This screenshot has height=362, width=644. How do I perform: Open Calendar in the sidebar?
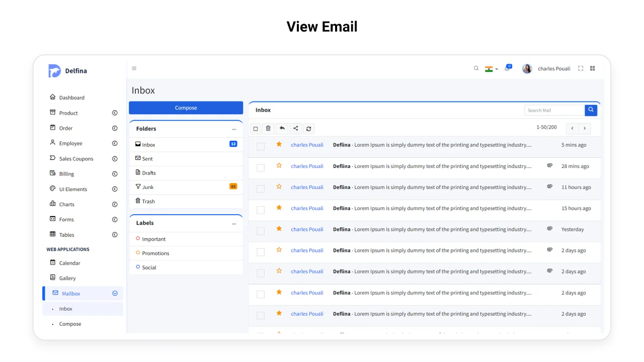(65, 263)
